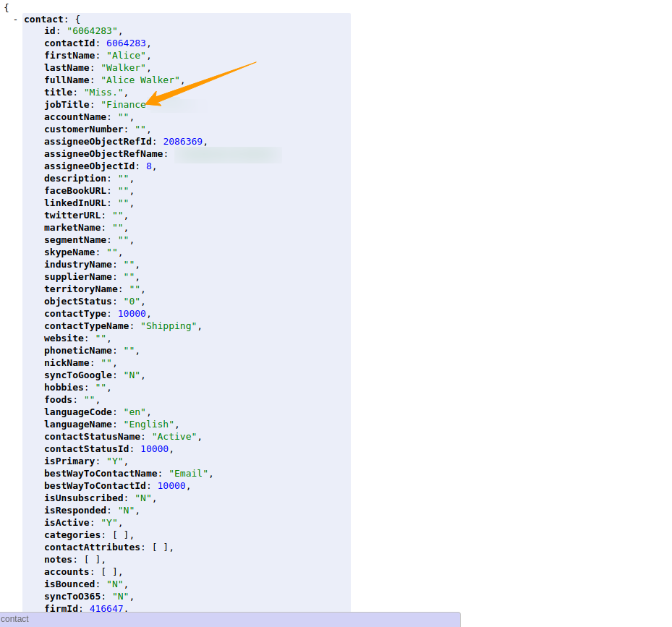Click the twitterURL key
The width and height of the screenshot is (672, 627).
pos(72,215)
